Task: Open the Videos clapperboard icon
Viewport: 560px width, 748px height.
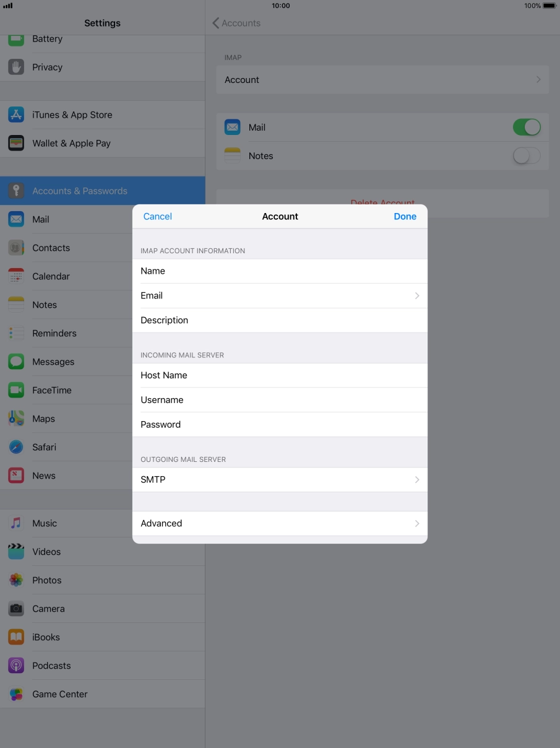Action: click(x=16, y=552)
